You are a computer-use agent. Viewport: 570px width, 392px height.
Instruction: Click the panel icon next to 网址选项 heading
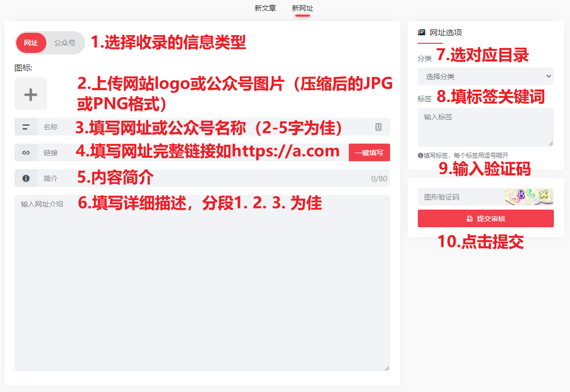pyautogui.click(x=422, y=32)
